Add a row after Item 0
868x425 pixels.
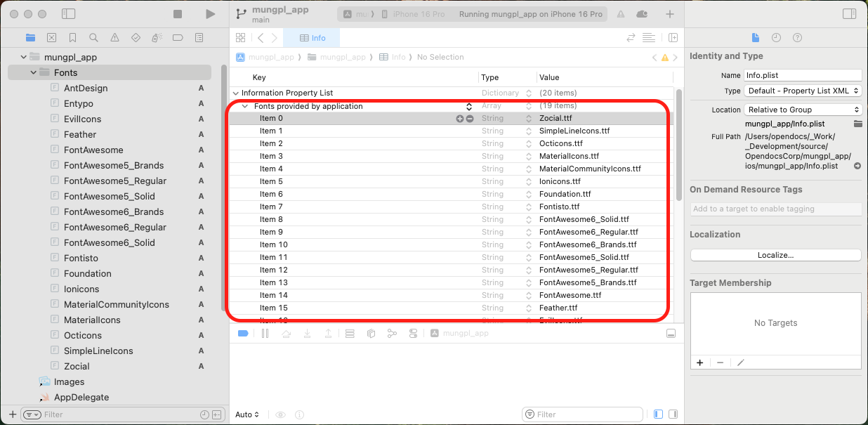point(460,119)
